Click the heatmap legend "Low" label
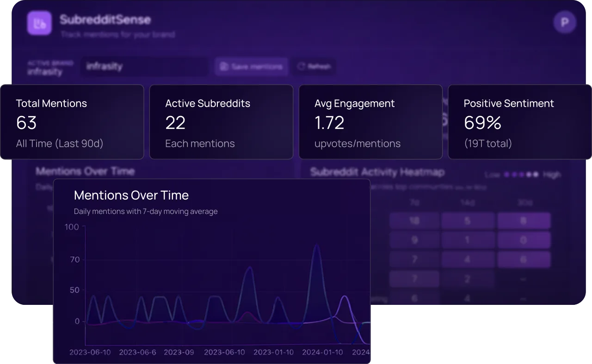This screenshot has height=364, width=592. (493, 175)
